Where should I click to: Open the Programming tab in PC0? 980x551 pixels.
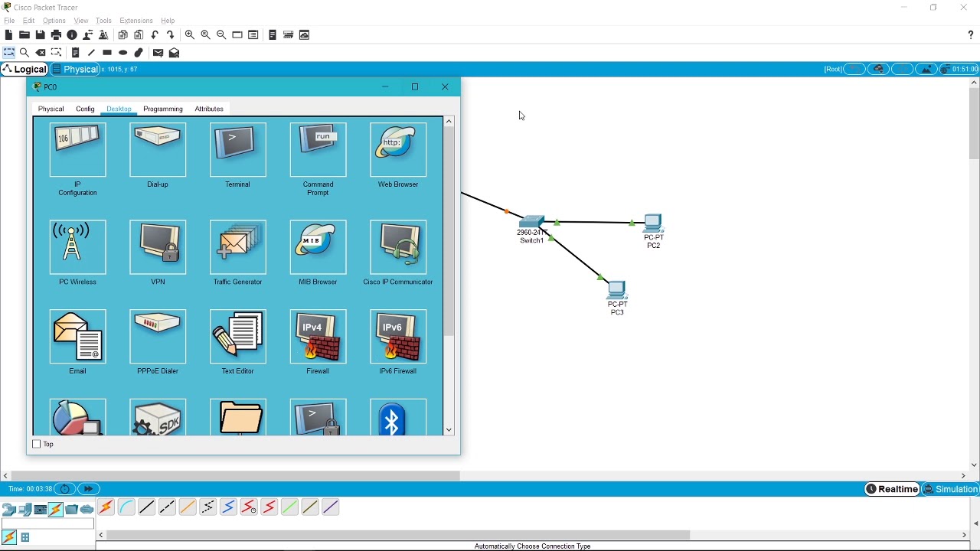point(163,109)
